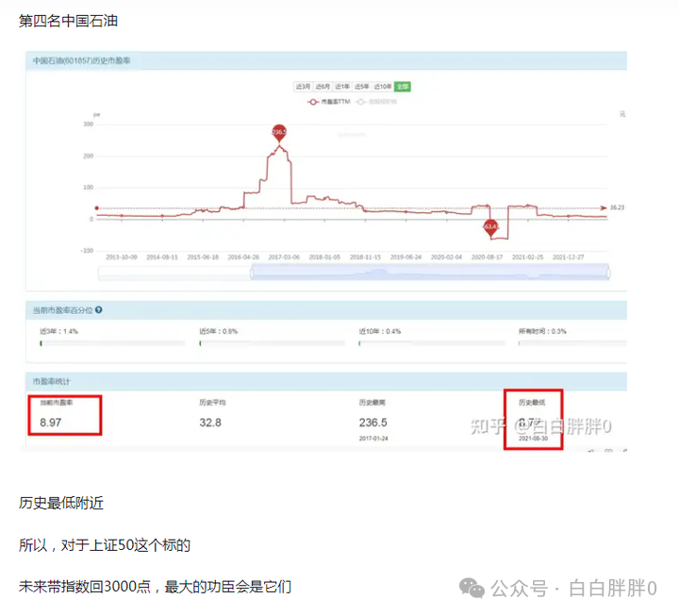Click the 近3年：1.4% percentile text
The image size is (679, 616).
click(58, 331)
